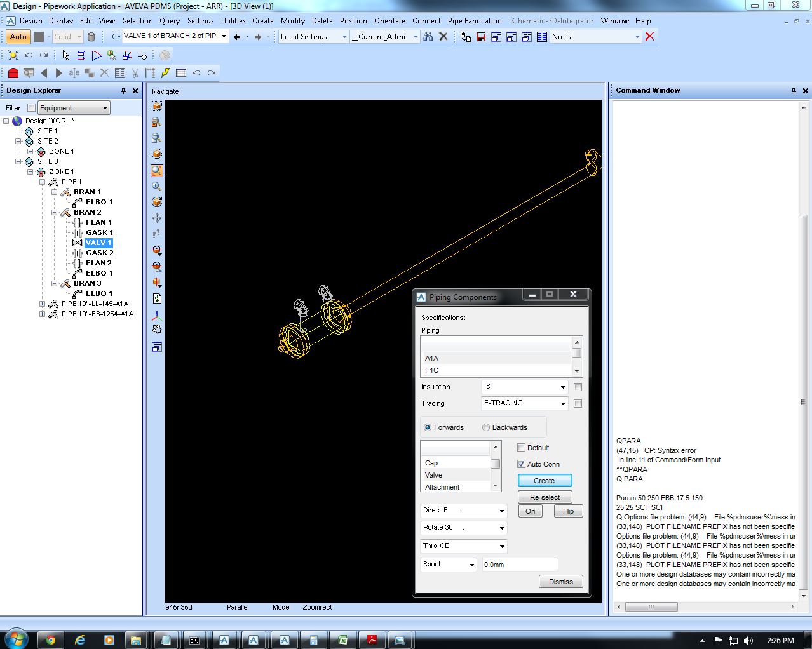
Task: Enable the Default checkbox
Action: [522, 448]
